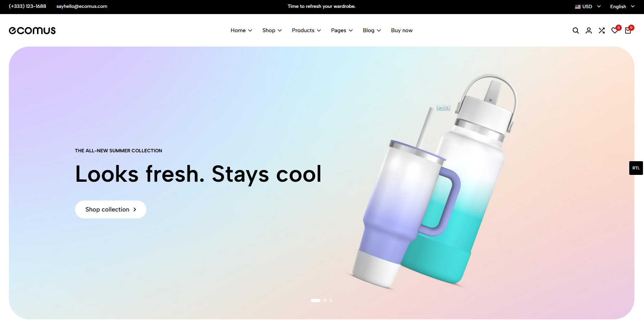Open the search magnifier icon

click(576, 30)
